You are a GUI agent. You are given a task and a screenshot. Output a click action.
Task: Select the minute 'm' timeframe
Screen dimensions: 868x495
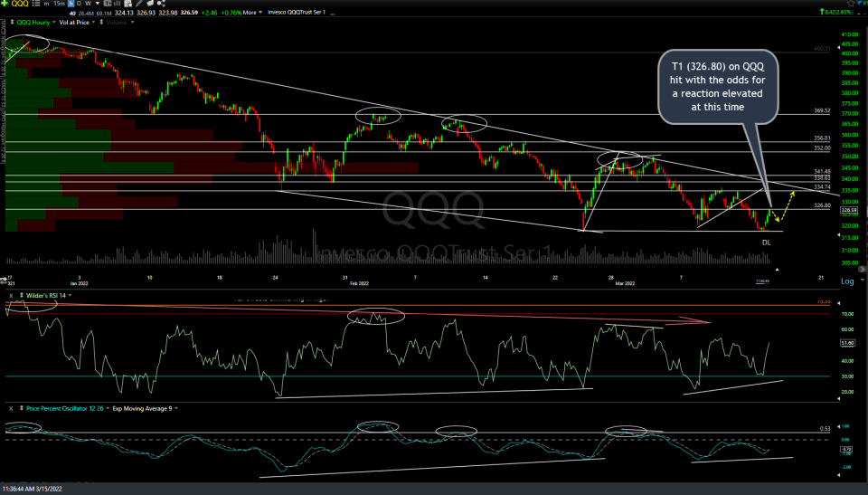coord(46,4)
